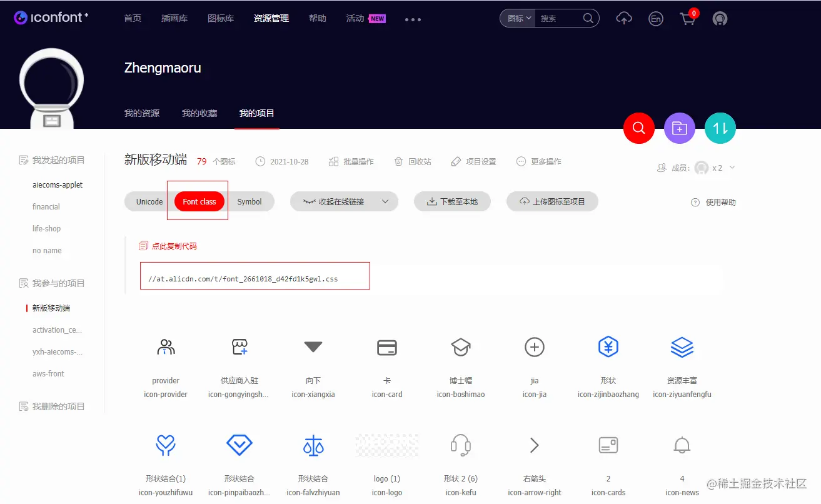Select the icon-kefu headset icon
821x504 pixels.
(461, 445)
